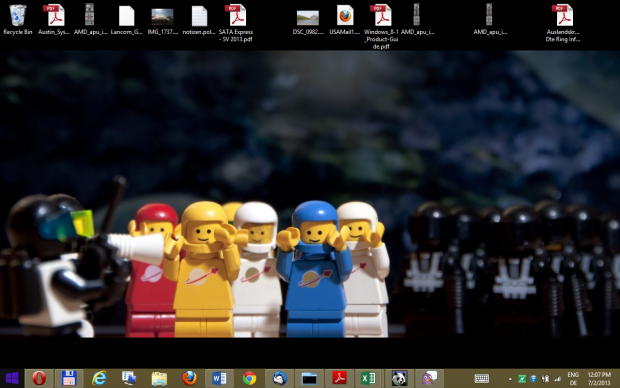The image size is (620, 388).
Task: Open File Explorer from taskbar
Action: (x=159, y=379)
